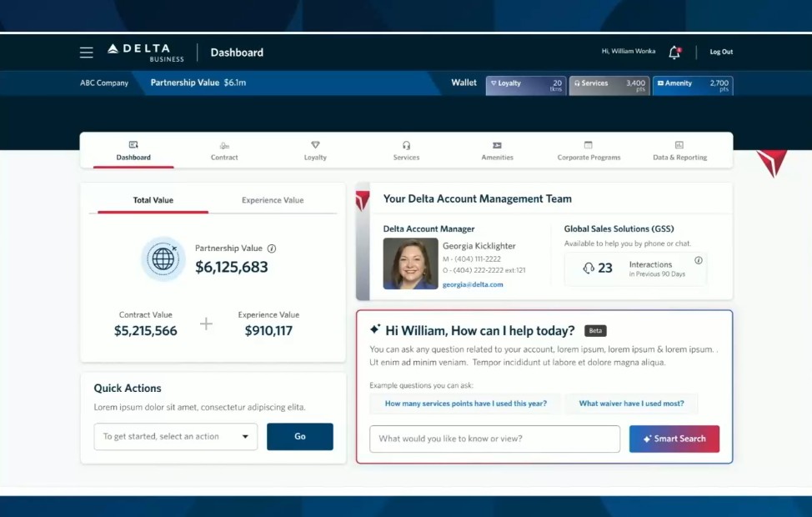This screenshot has width=812, height=517.
Task: Click the $6,125,683 partnership value
Action: point(232,267)
